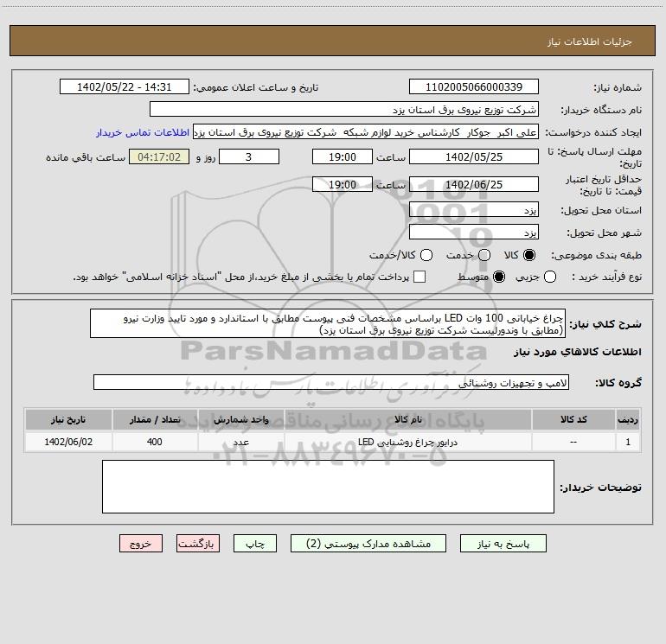This screenshot has height=644, width=666.
Task: Click price validity date 1402/06/25 field
Action: (474, 184)
